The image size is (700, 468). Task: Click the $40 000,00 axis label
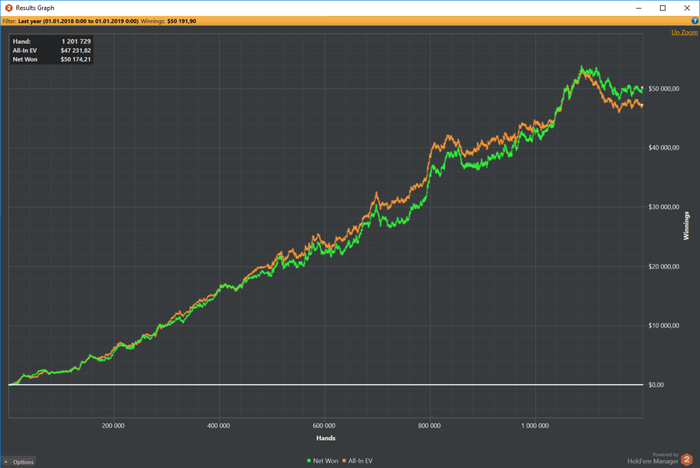(664, 147)
